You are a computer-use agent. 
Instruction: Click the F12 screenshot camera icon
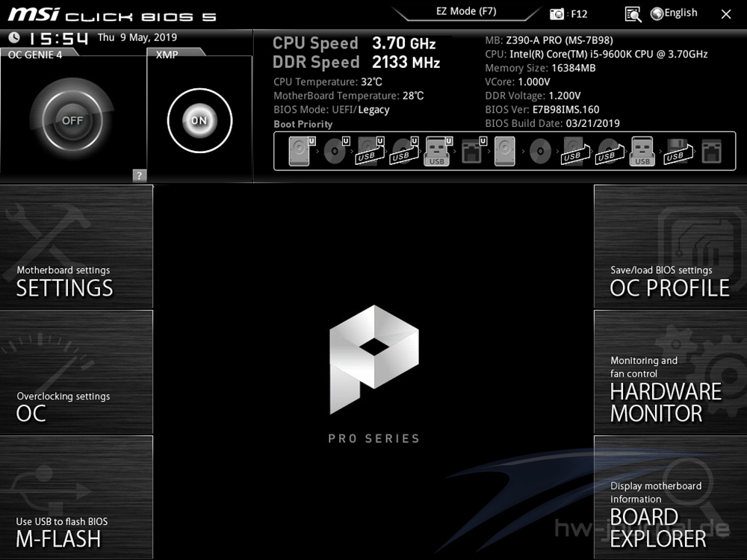557,13
